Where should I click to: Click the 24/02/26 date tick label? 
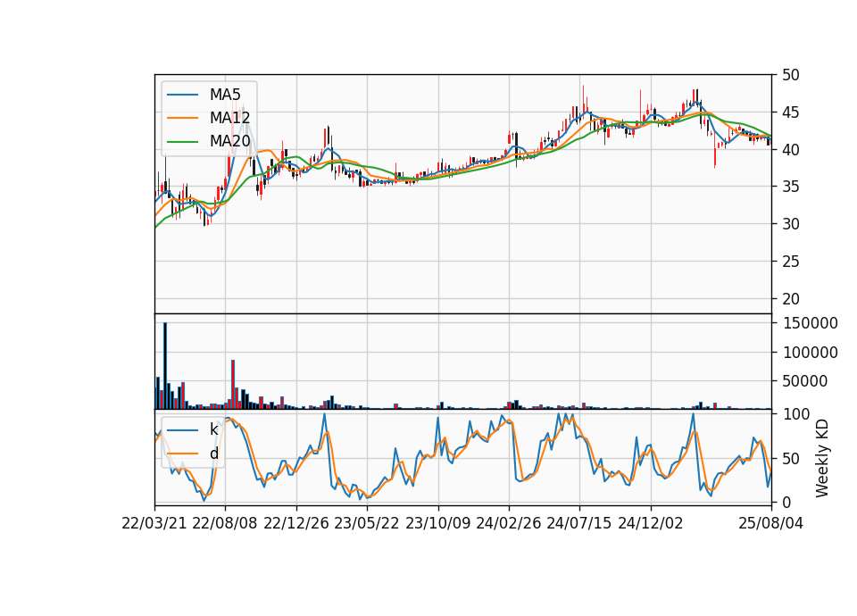click(x=508, y=524)
